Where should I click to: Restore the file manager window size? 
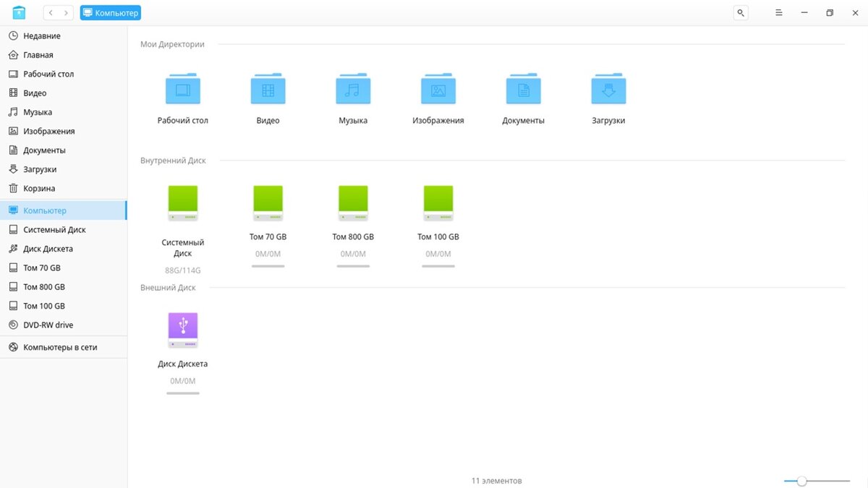pyautogui.click(x=830, y=13)
